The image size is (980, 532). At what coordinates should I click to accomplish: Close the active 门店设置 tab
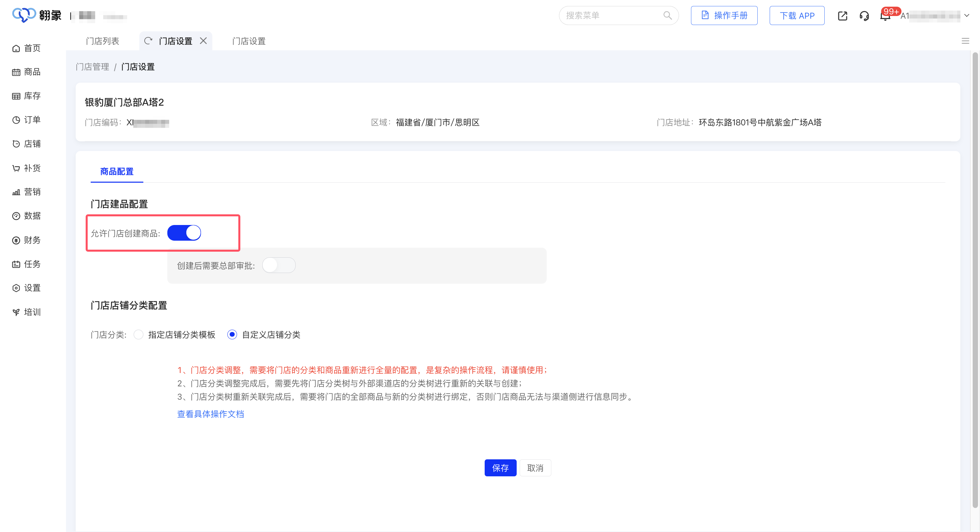[204, 41]
